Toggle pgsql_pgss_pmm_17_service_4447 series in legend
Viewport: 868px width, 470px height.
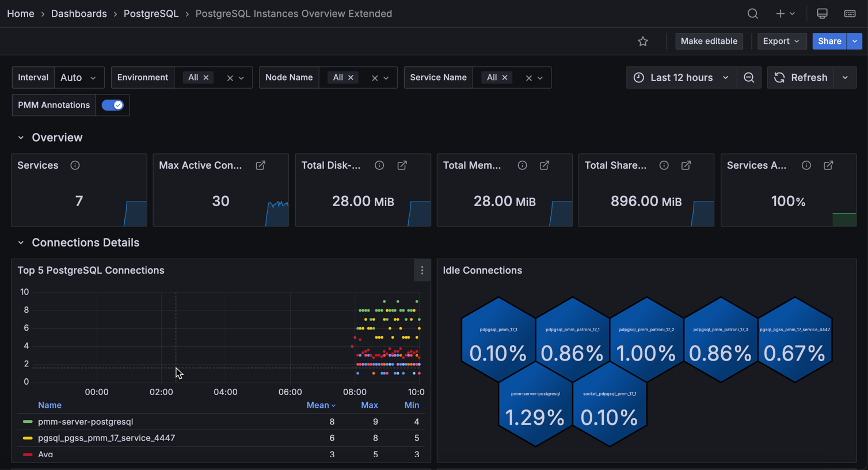(x=106, y=438)
